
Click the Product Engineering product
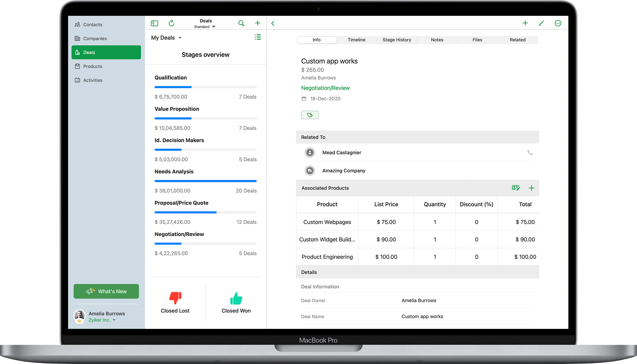point(327,257)
